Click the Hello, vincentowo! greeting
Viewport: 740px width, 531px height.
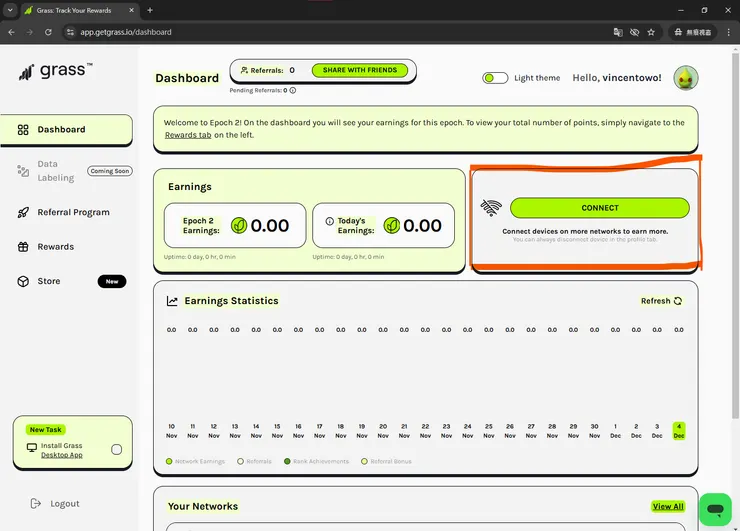click(x=617, y=78)
